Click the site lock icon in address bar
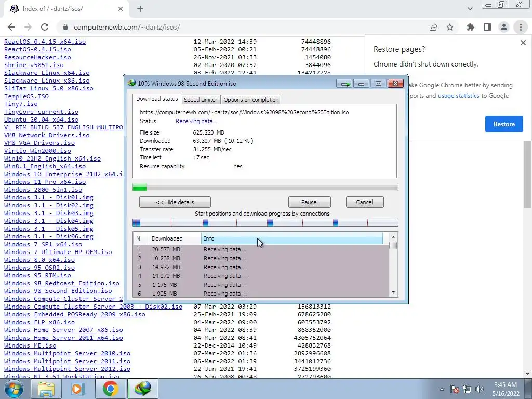 point(65,27)
